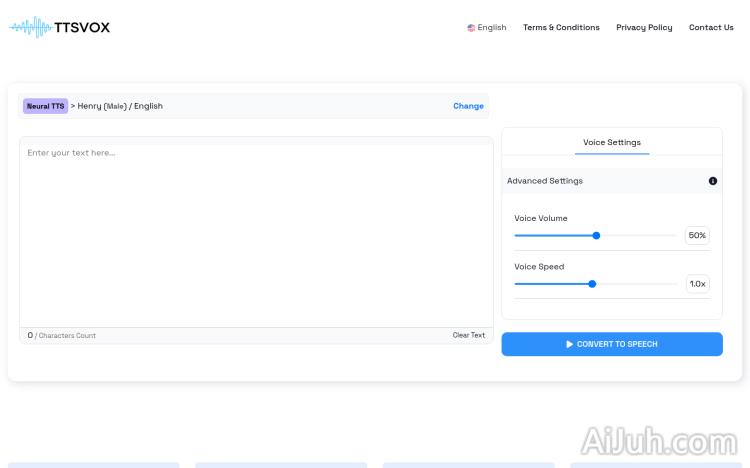
Task: Click the Neural TTS badge
Action: tap(45, 106)
